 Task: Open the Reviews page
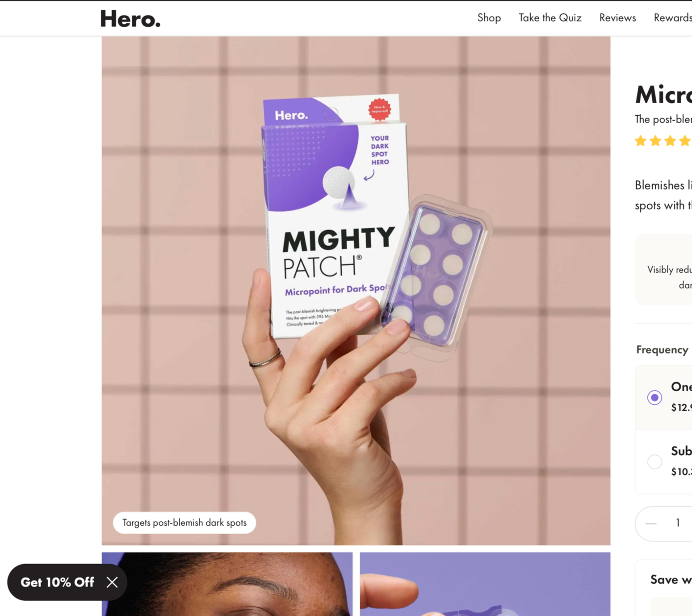617,18
